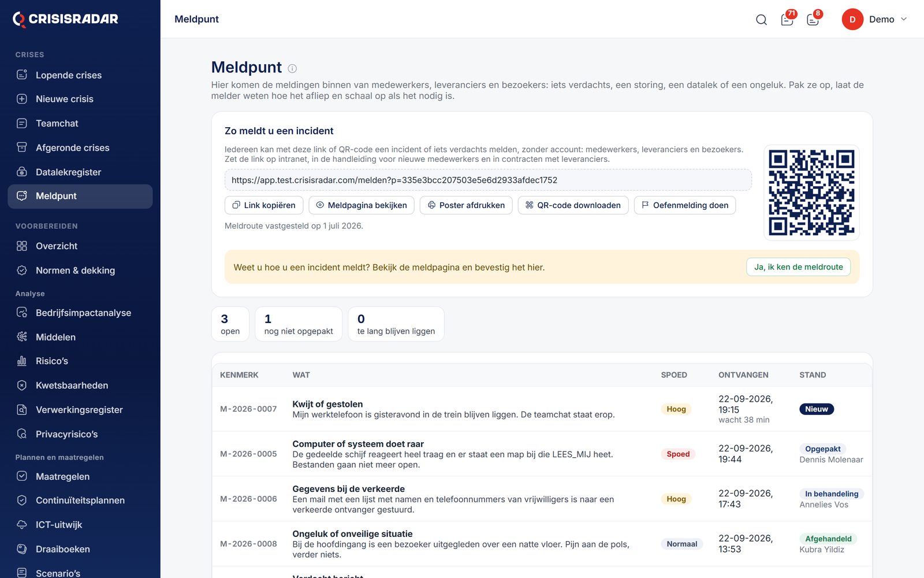Image resolution: width=924 pixels, height=578 pixels.
Task: Click the 0 te lang blijven liggen card
Action: click(x=396, y=324)
